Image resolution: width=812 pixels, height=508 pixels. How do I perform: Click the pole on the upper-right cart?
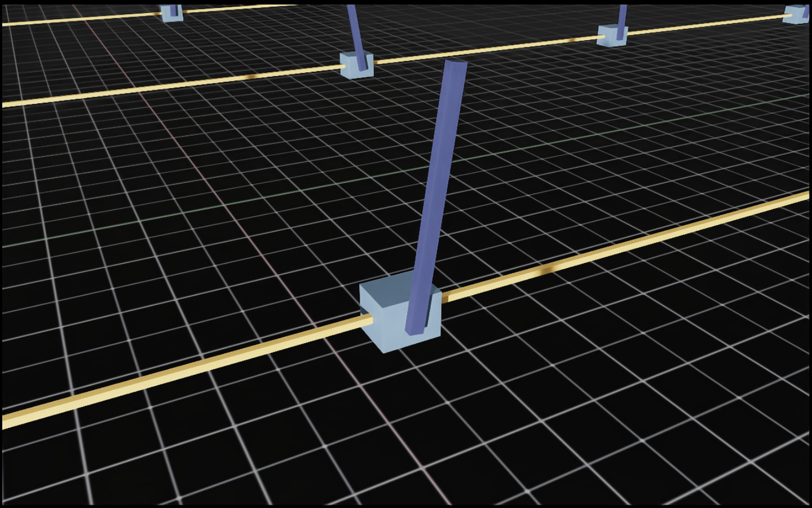click(x=621, y=17)
